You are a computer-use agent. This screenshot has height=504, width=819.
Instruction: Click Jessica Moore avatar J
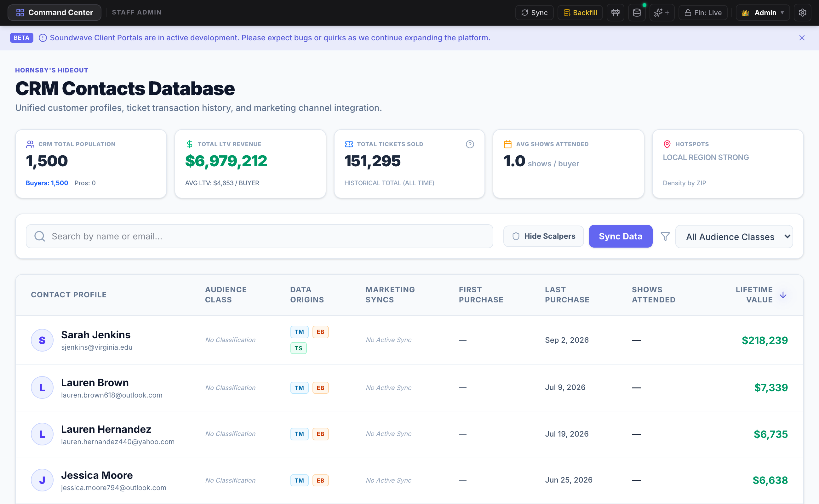42,480
